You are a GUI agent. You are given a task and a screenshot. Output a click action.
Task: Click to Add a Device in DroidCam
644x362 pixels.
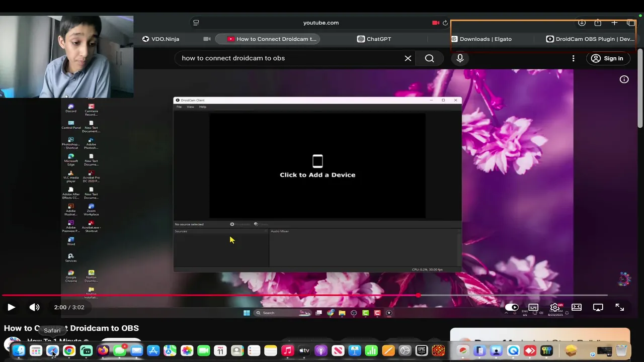coord(317,167)
